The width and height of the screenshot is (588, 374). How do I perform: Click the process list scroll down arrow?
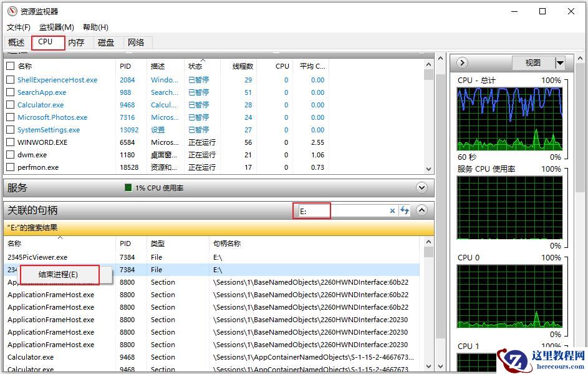(428, 169)
